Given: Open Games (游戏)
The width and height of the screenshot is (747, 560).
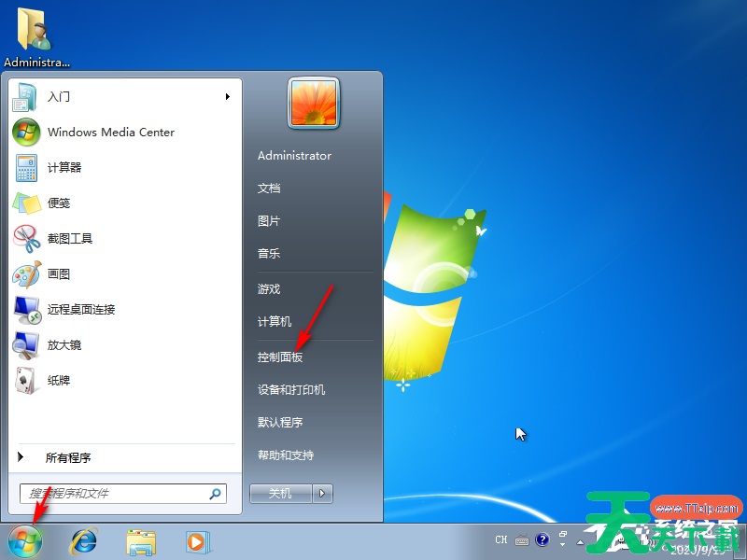Looking at the screenshot, I should [269, 289].
